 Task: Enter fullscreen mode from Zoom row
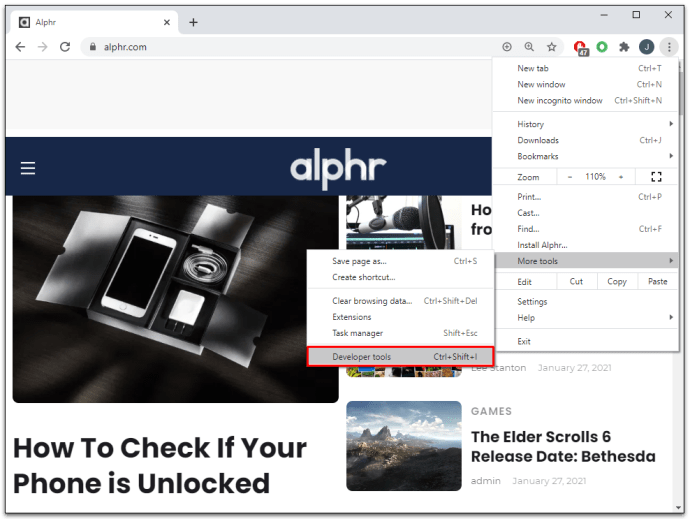point(656,177)
